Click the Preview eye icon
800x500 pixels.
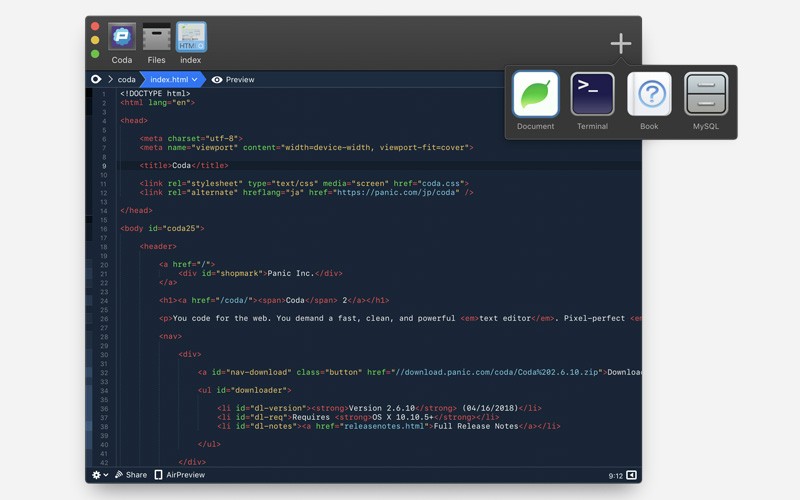217,80
